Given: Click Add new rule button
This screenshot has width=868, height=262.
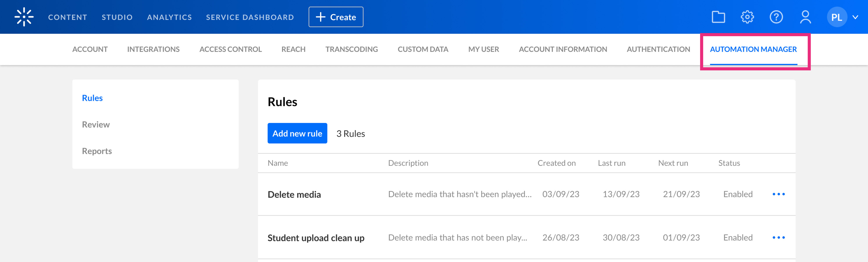Looking at the screenshot, I should [297, 134].
